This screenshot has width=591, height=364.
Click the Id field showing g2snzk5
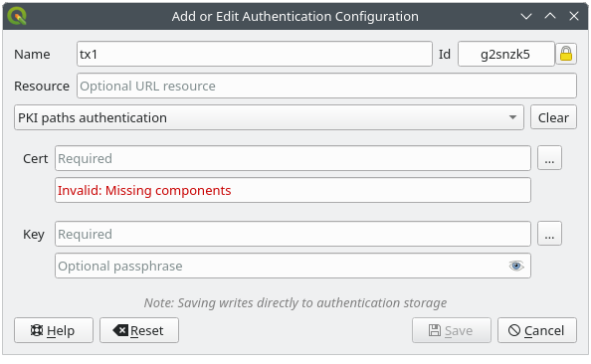pyautogui.click(x=505, y=54)
